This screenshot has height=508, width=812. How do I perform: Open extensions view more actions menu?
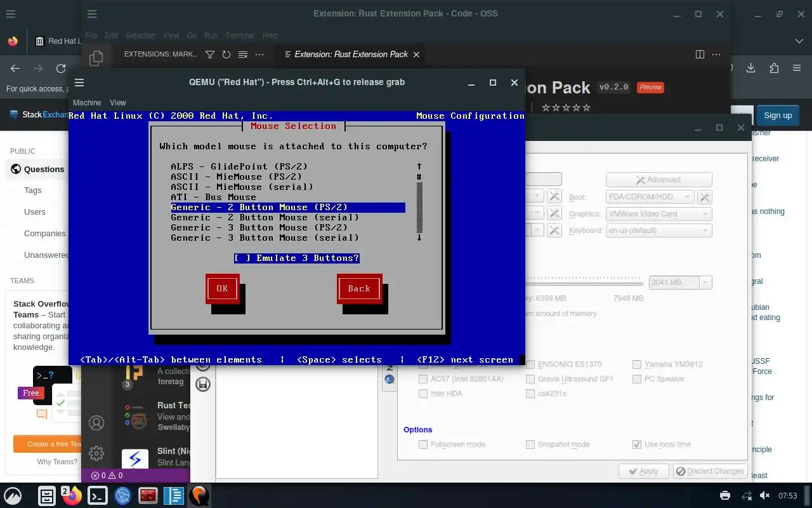(x=259, y=55)
